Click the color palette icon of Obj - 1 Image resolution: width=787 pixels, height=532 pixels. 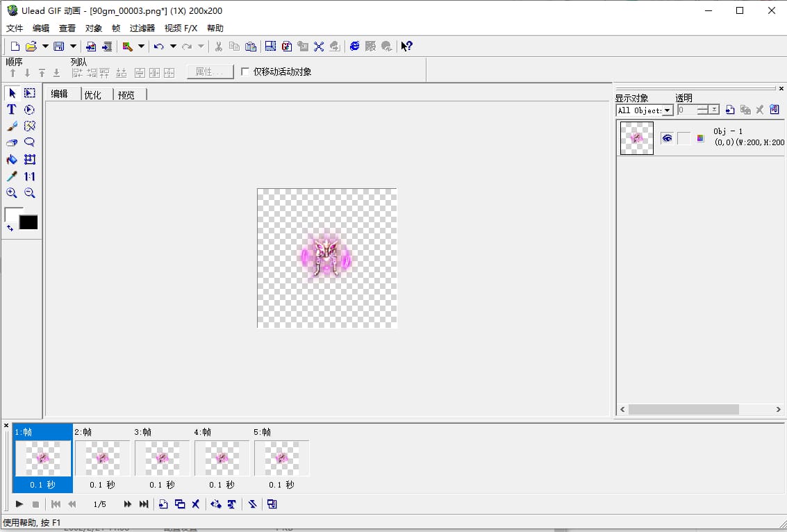coord(701,138)
